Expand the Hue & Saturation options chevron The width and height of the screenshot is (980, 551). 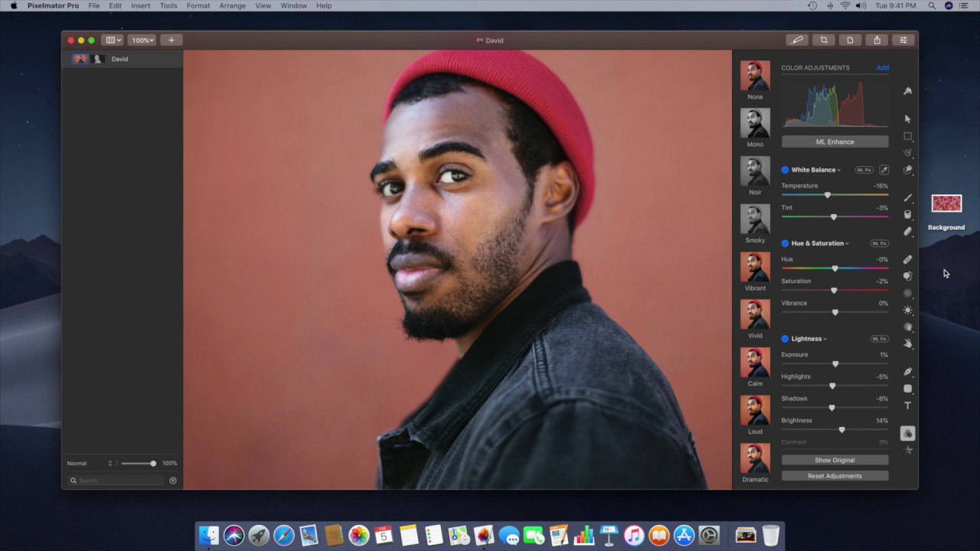[847, 243]
